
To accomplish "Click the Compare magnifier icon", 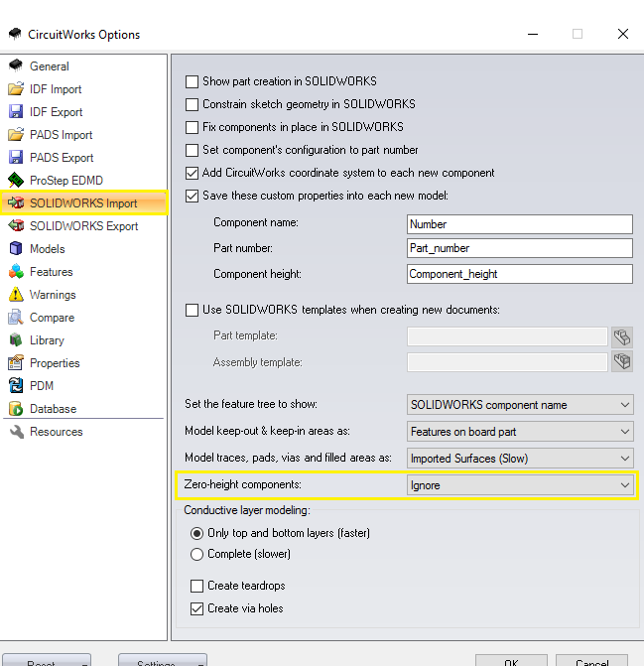I will 16,318.
